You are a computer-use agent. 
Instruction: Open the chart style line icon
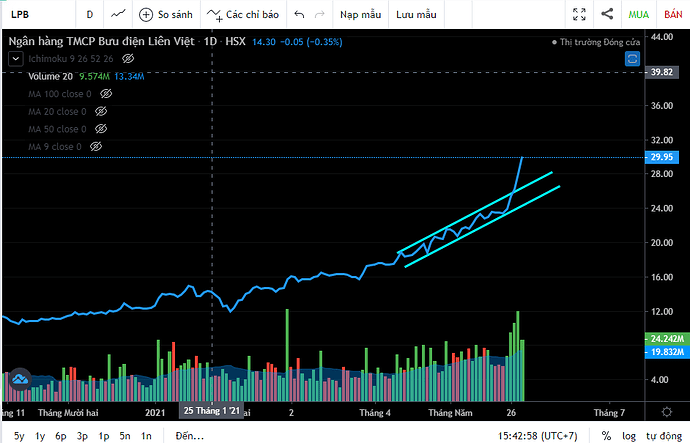click(x=118, y=14)
